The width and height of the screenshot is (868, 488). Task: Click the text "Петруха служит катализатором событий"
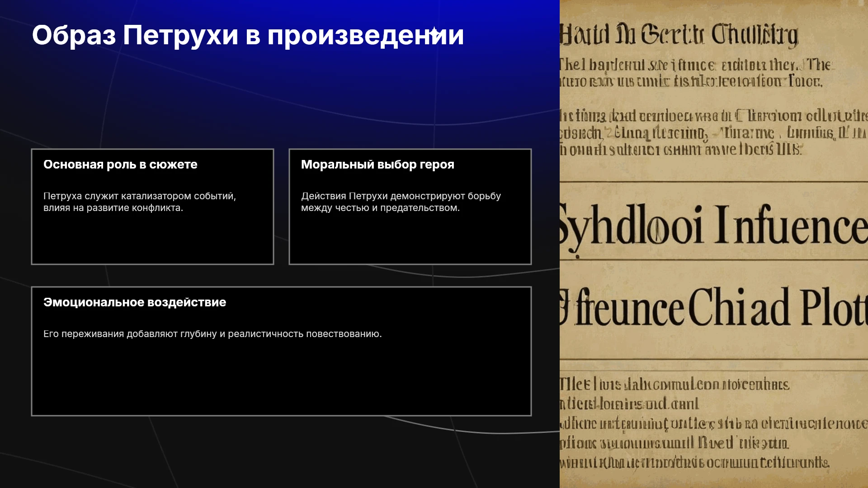139,196
